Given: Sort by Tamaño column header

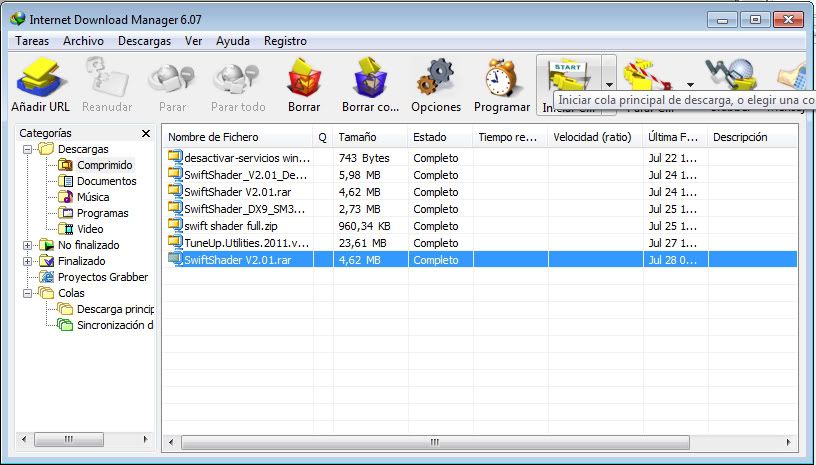Looking at the screenshot, I should (x=371, y=137).
